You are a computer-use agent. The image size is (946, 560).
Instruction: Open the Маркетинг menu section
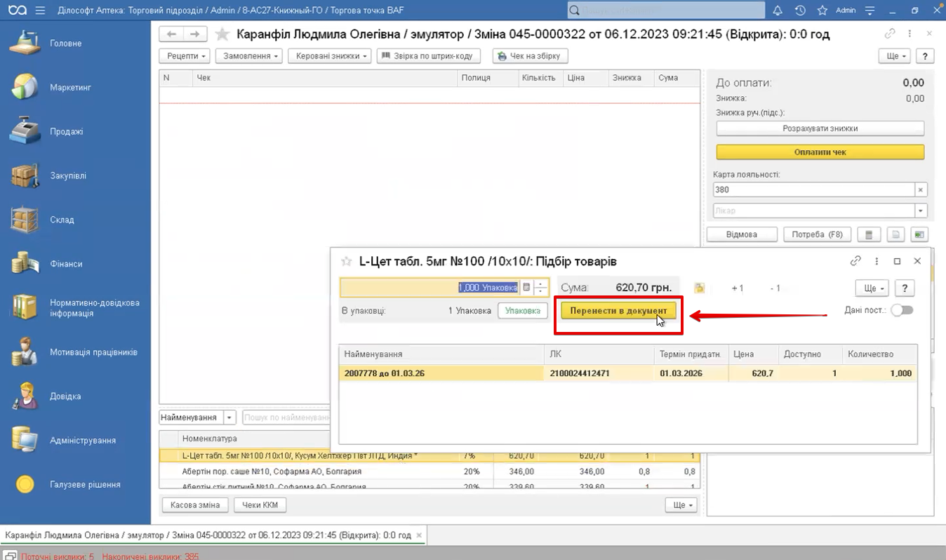click(x=70, y=88)
